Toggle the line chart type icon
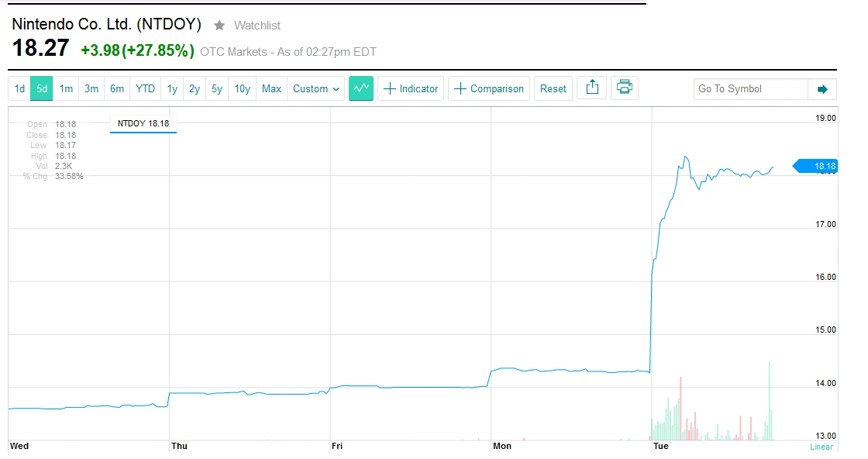868x459 pixels. pyautogui.click(x=361, y=88)
